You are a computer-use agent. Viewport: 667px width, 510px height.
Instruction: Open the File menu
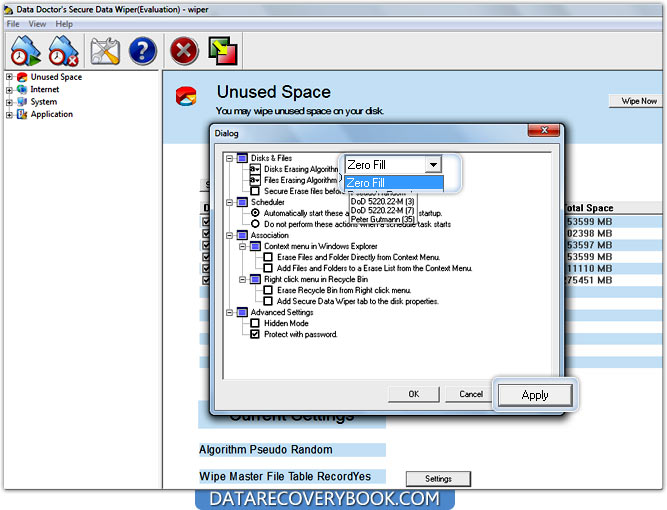13,24
